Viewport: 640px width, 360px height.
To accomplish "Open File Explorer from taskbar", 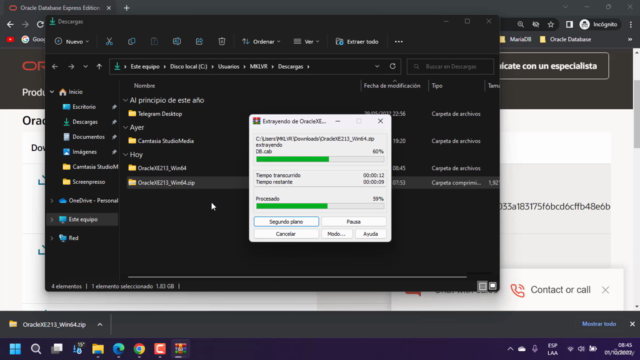I will [98, 349].
